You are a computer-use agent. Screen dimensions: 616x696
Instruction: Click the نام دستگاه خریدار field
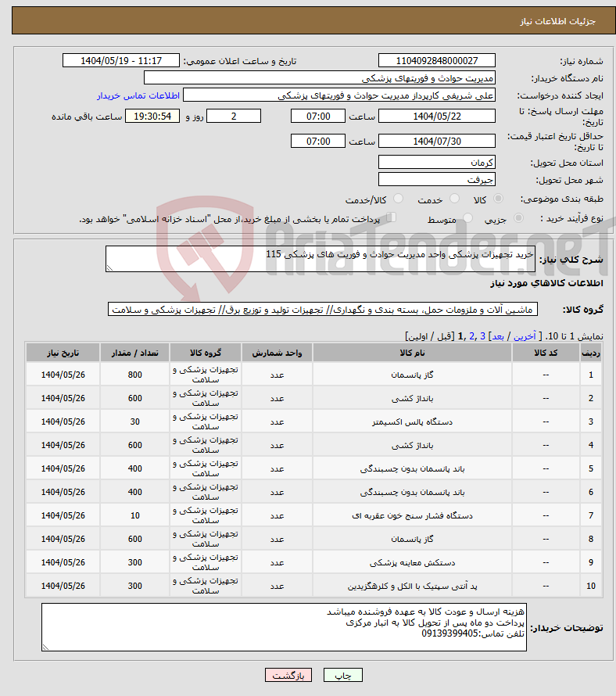pyautogui.click(x=320, y=77)
